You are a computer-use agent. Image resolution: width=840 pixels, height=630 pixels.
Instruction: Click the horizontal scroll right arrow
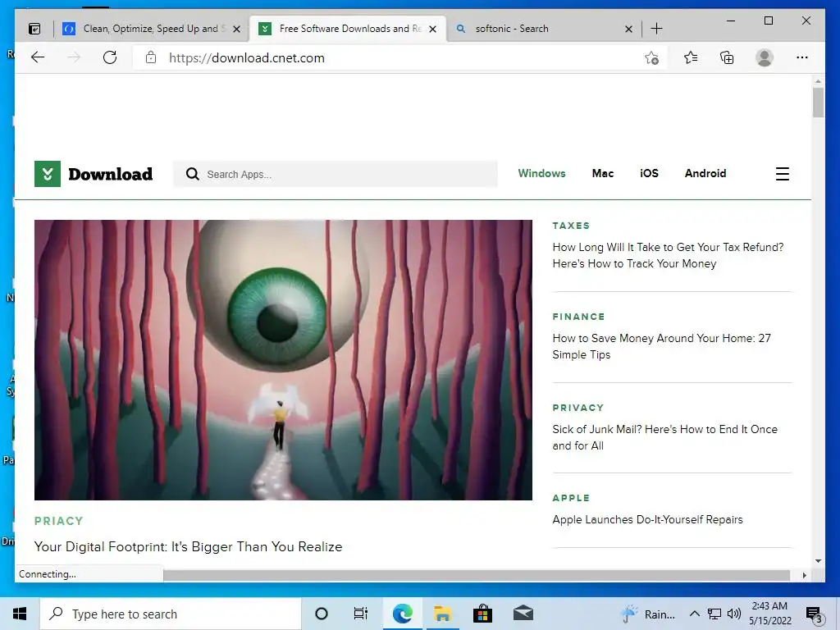804,575
